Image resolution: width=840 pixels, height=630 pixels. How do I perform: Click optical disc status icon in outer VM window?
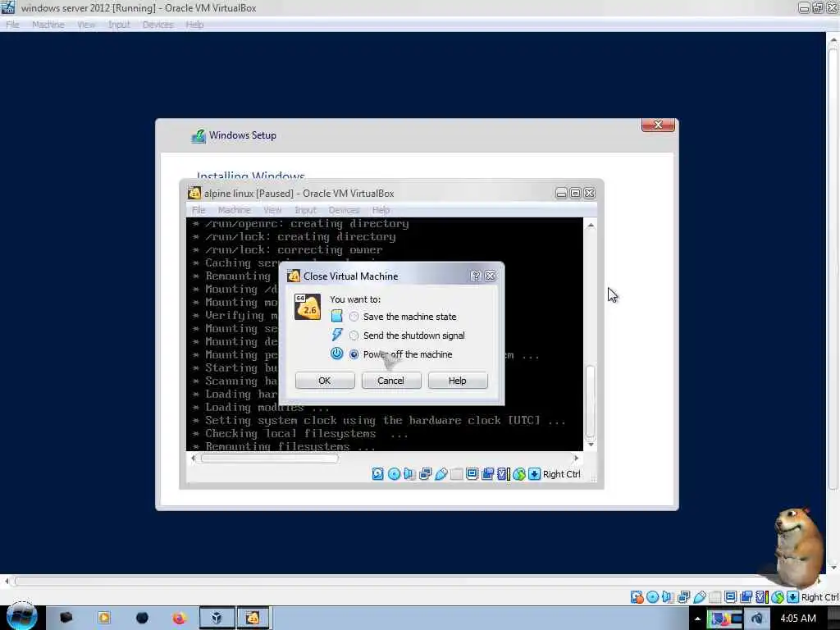click(x=652, y=597)
